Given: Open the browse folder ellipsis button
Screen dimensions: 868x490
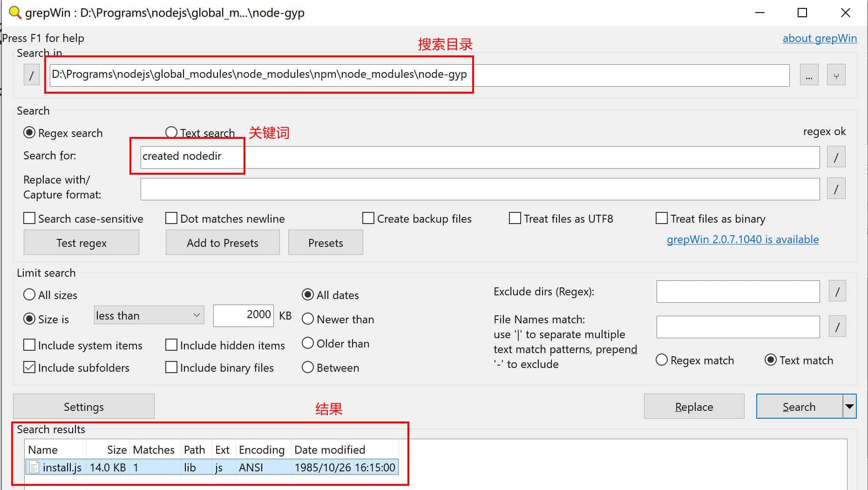Looking at the screenshot, I should [809, 75].
